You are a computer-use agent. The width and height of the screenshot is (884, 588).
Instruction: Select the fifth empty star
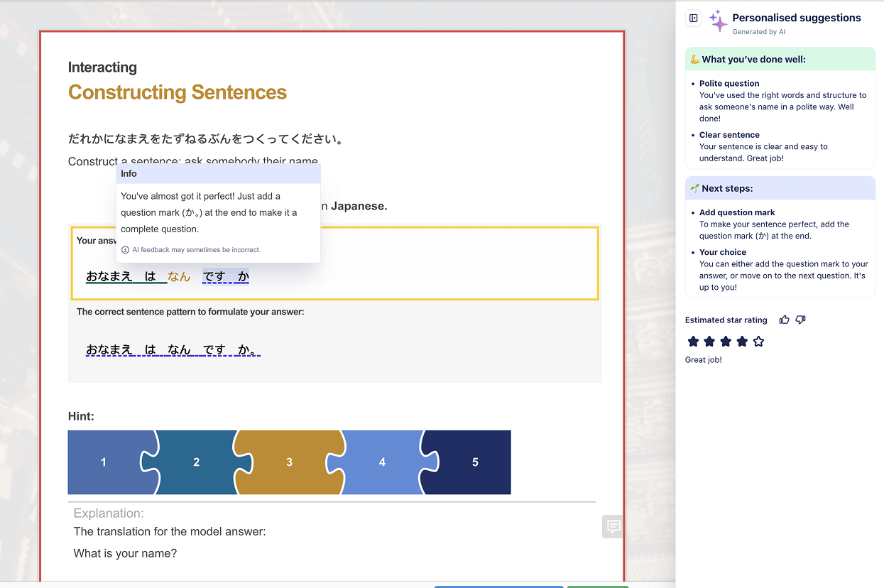pos(758,342)
